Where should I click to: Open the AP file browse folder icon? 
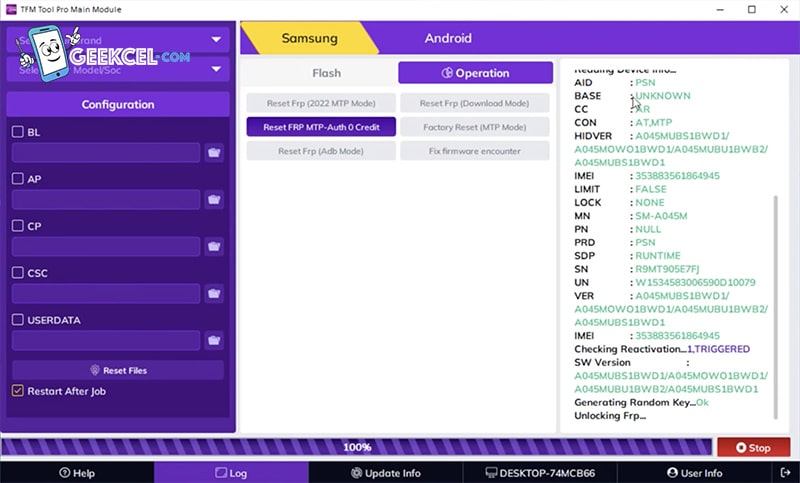pos(214,199)
